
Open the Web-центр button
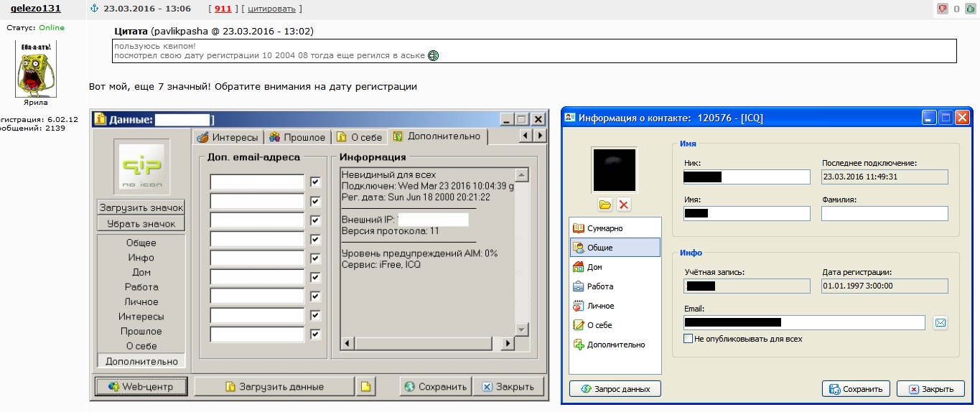tap(141, 386)
